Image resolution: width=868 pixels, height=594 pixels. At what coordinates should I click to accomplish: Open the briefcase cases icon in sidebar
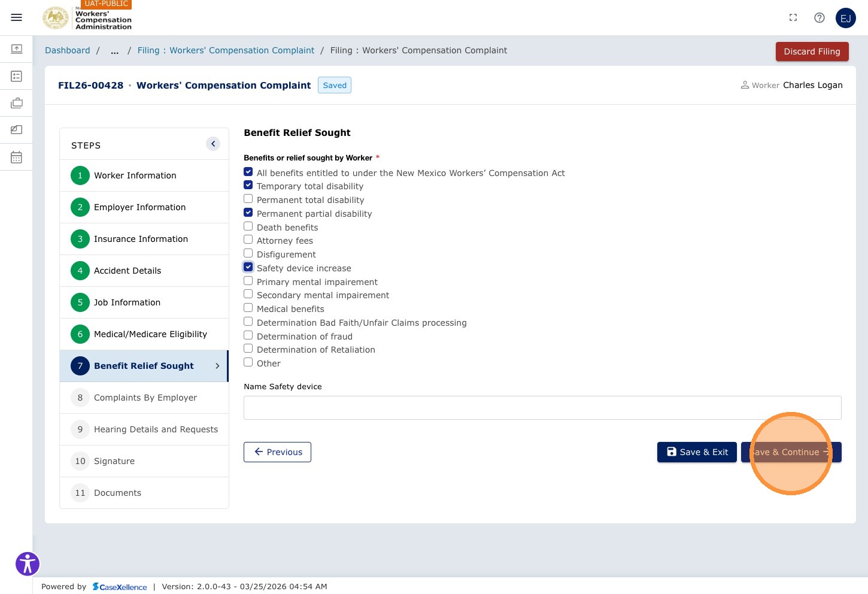17,103
